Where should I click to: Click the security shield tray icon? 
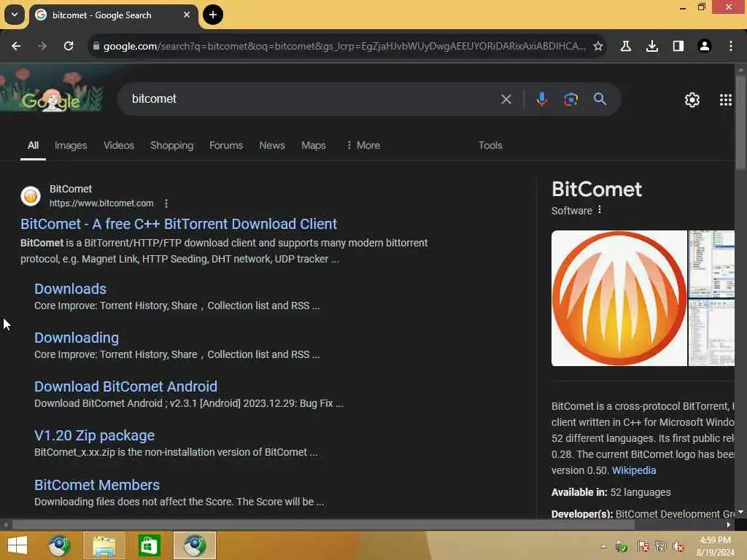(x=622, y=547)
